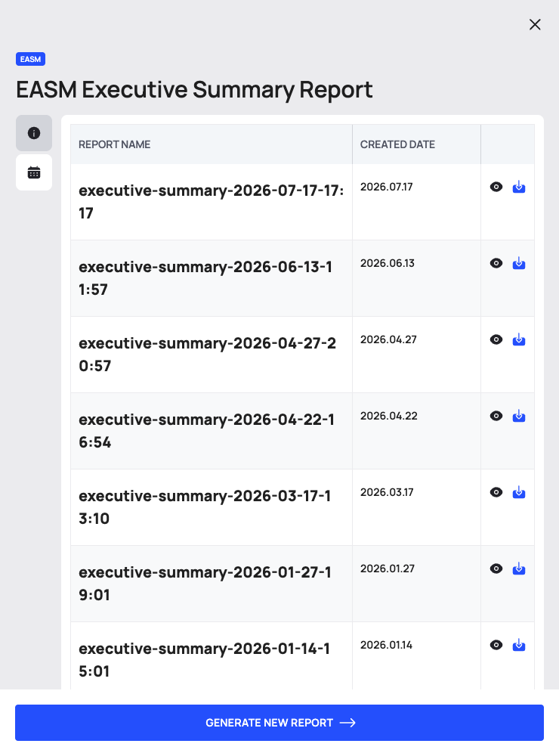Download the 2026.01.14 report
Screen dimensions: 559x756
point(518,645)
